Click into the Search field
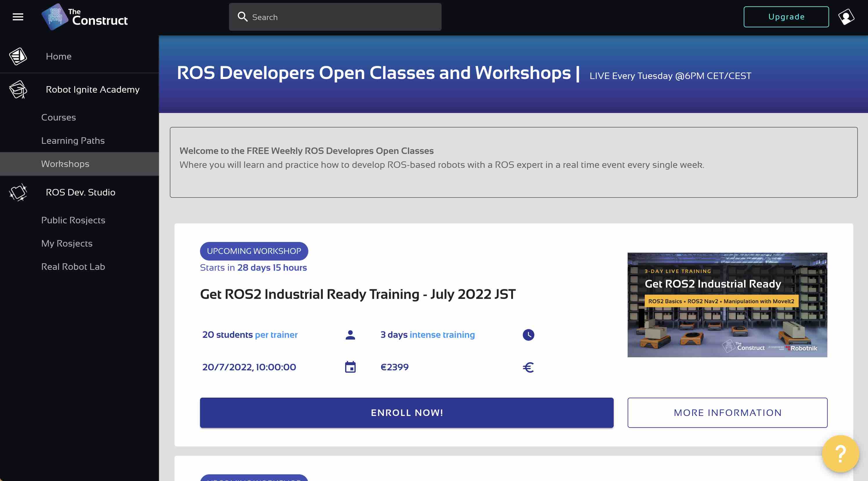This screenshot has width=868, height=481. coord(335,17)
